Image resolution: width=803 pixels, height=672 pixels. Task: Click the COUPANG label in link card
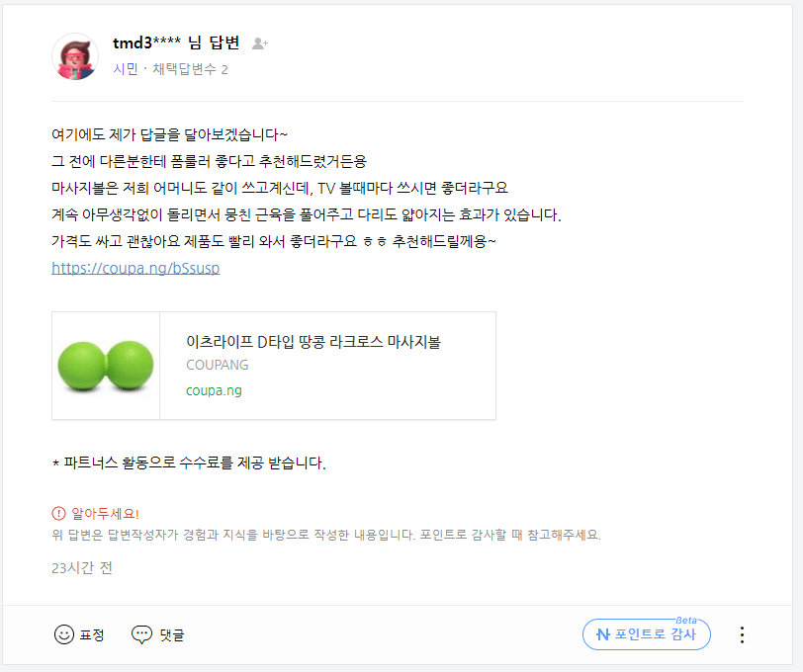point(218,365)
